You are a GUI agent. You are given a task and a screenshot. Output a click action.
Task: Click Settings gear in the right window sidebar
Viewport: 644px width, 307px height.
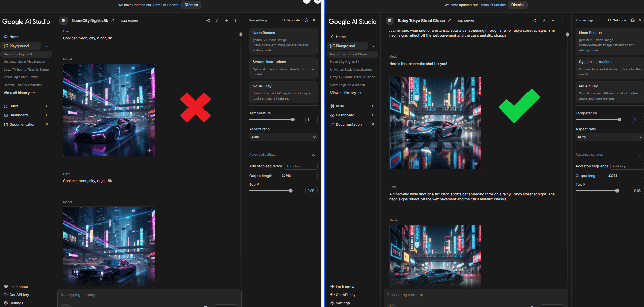(x=332, y=303)
